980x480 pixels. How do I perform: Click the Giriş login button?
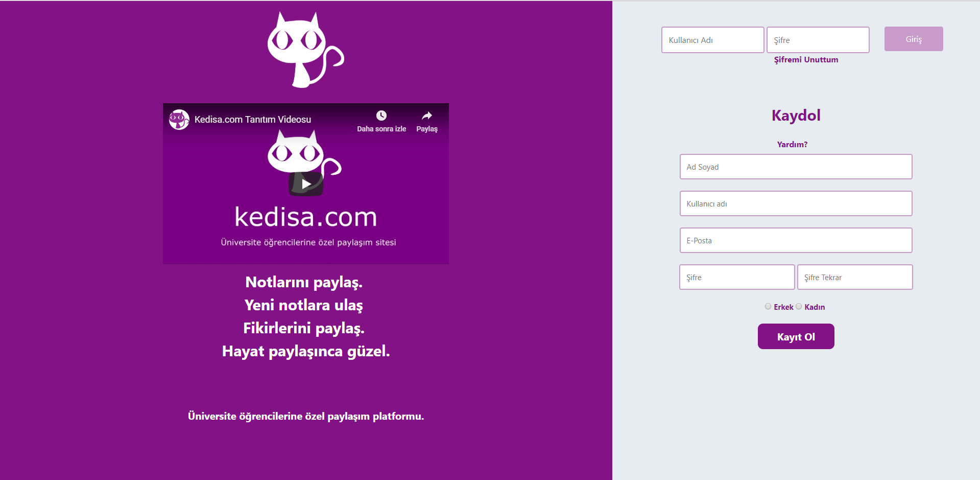click(914, 39)
